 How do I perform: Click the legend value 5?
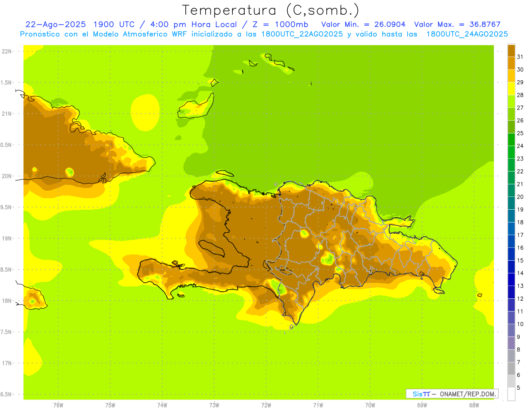tap(519, 388)
